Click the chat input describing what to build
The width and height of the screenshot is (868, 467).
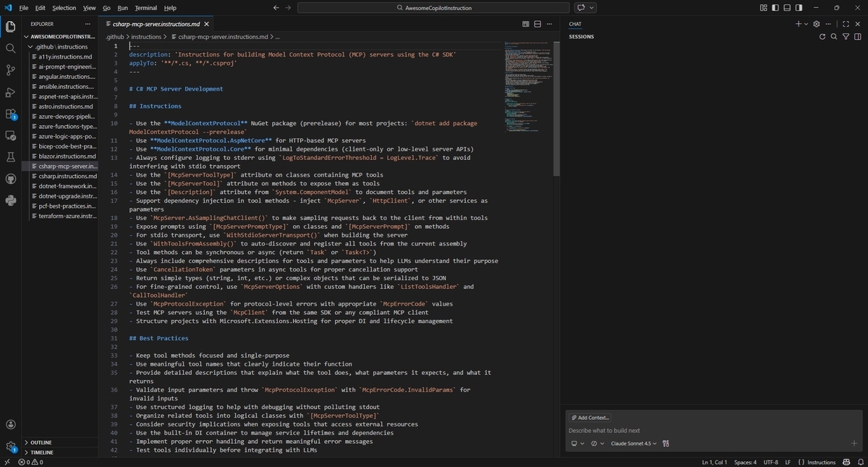pyautogui.click(x=713, y=431)
